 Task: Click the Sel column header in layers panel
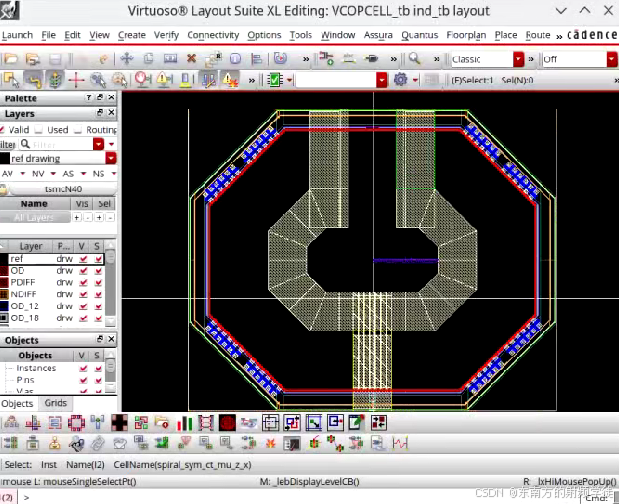click(x=104, y=204)
